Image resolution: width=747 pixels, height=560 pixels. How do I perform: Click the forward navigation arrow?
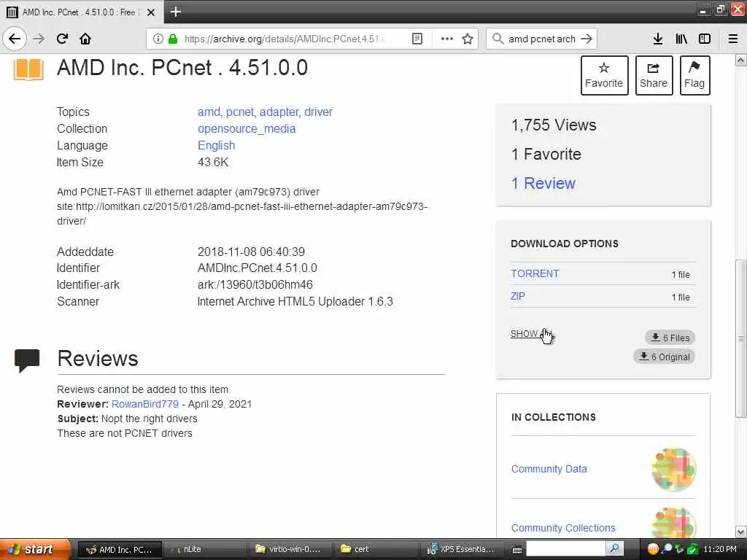(39, 39)
